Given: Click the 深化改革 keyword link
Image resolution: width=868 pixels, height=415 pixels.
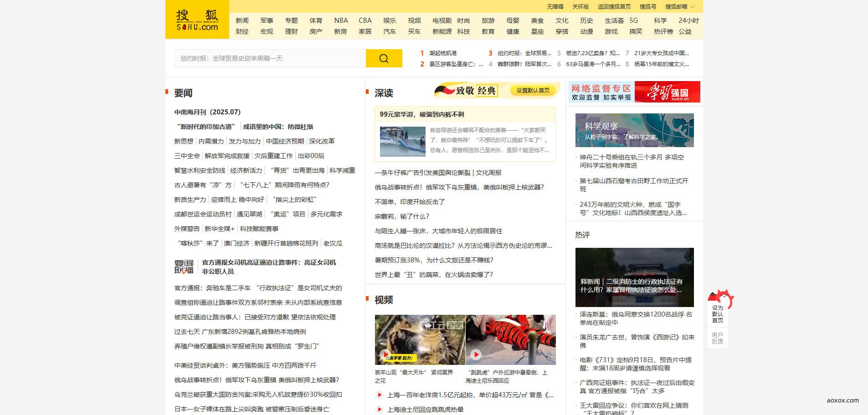Looking at the screenshot, I should click(322, 141).
